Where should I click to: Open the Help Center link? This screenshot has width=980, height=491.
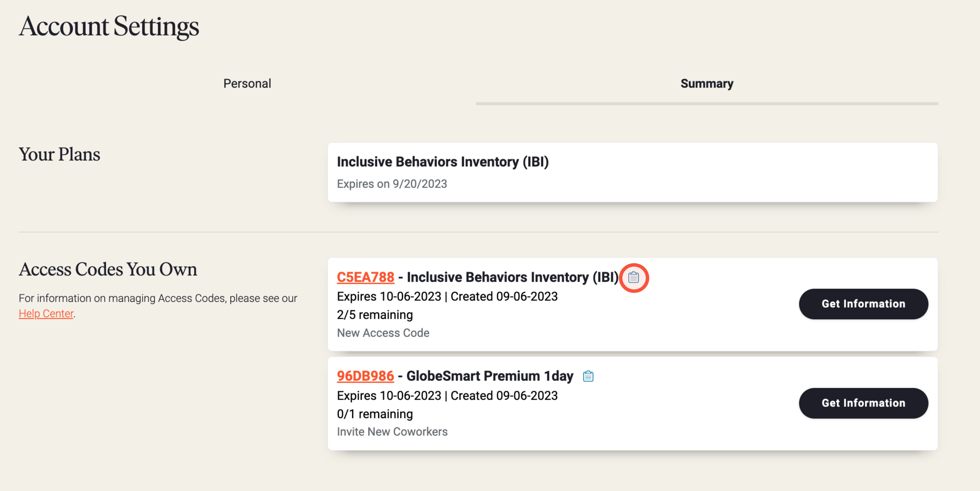click(x=46, y=314)
